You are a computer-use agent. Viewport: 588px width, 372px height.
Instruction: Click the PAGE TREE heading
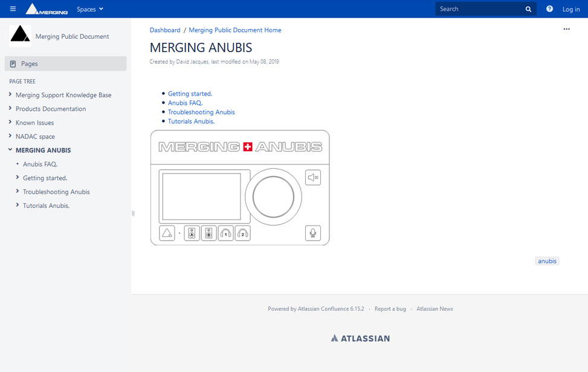22,82
